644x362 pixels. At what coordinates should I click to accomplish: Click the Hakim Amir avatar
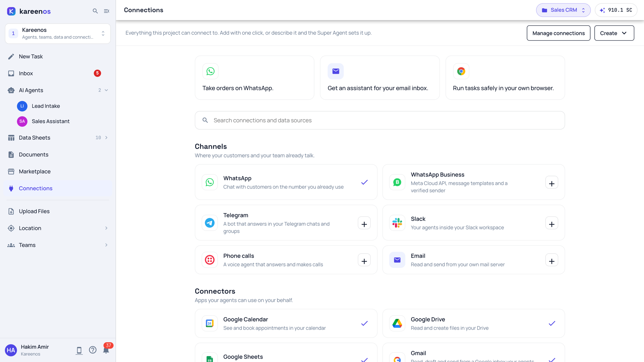(11, 350)
